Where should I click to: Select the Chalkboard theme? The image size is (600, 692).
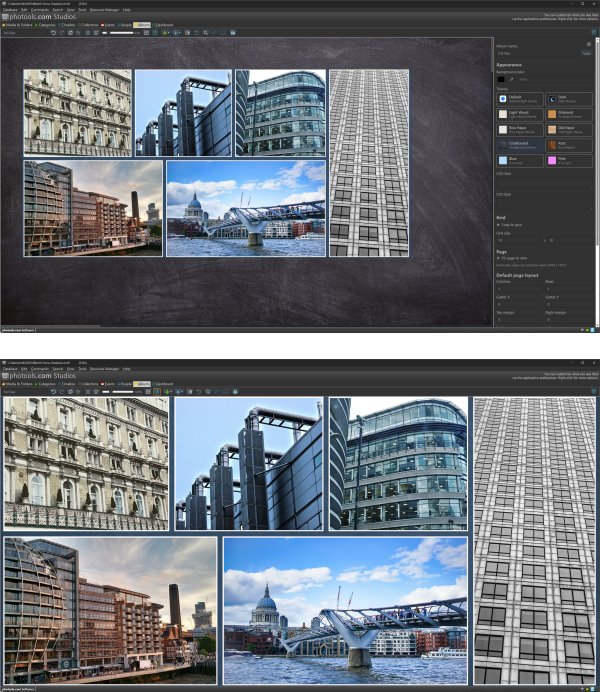[x=520, y=145]
